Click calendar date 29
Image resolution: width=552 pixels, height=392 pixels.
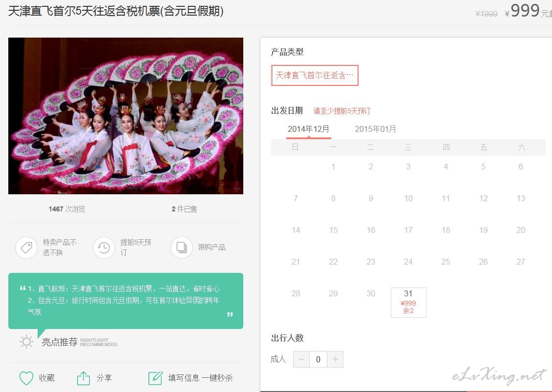point(333,293)
